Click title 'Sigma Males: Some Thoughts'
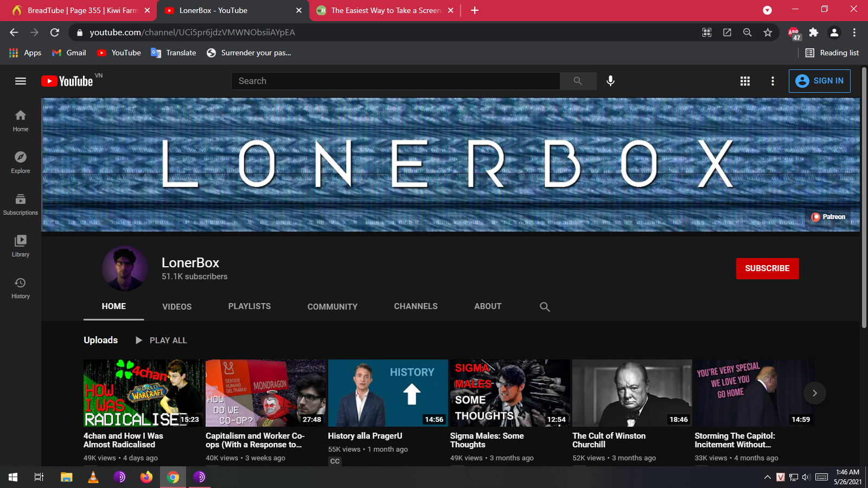 [487, 440]
